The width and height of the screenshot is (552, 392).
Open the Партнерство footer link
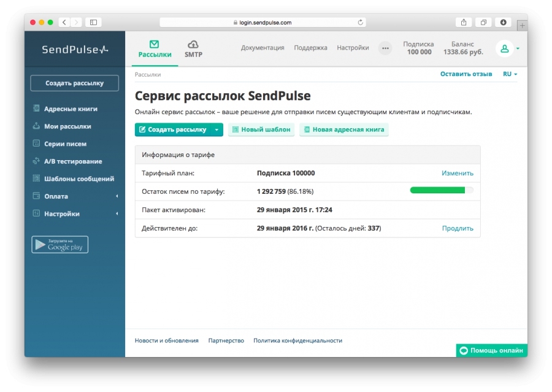[x=226, y=340]
